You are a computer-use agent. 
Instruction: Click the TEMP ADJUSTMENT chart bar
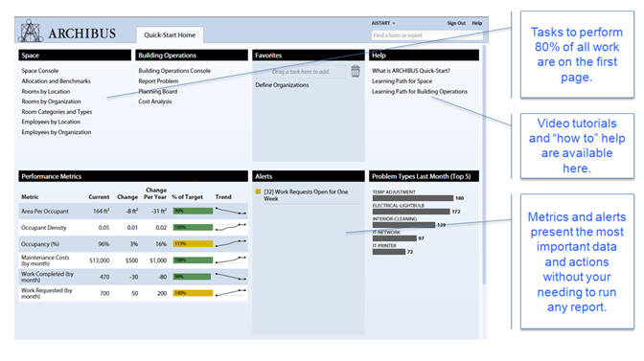click(413, 198)
